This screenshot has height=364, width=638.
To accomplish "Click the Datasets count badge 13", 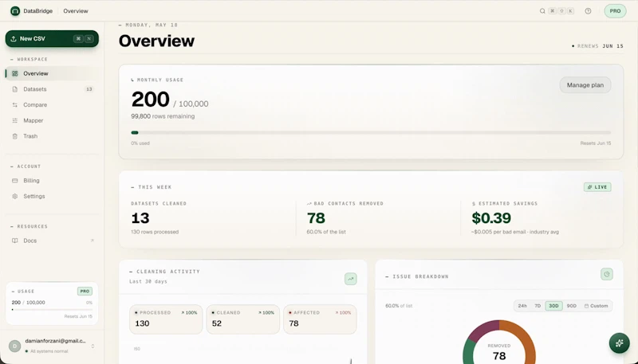I will click(x=89, y=89).
